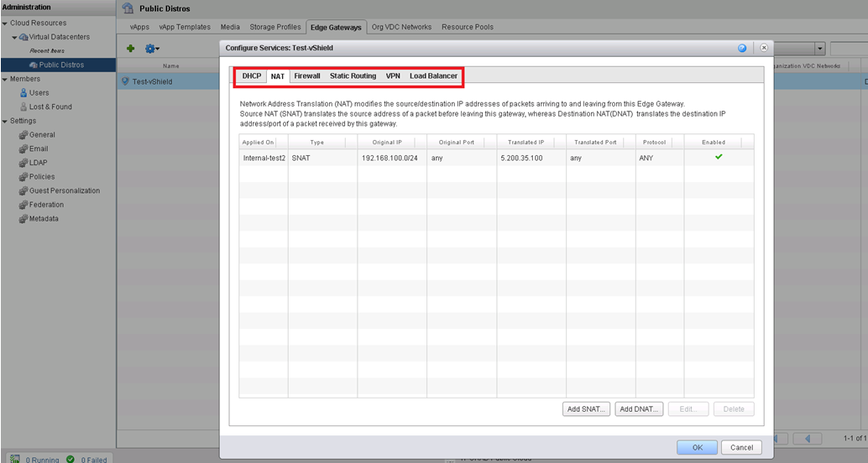The image size is (868, 463).
Task: Collapse the Settings tree section
Action: pos(5,121)
